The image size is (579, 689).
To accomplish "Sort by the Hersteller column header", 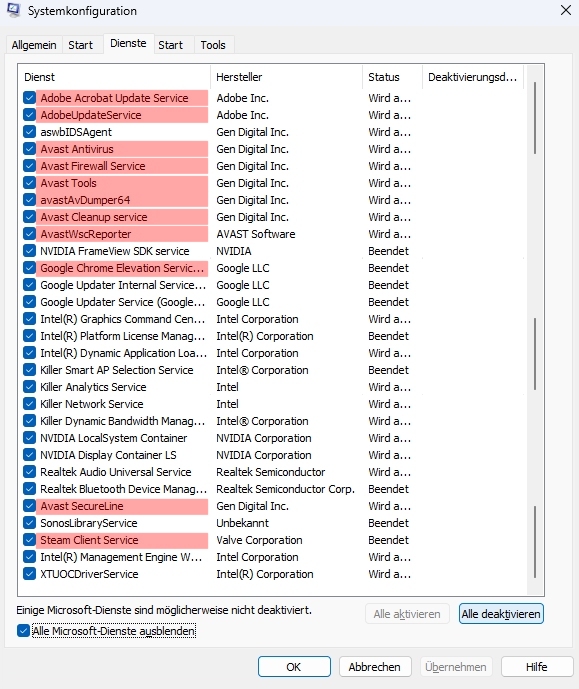I will point(286,77).
